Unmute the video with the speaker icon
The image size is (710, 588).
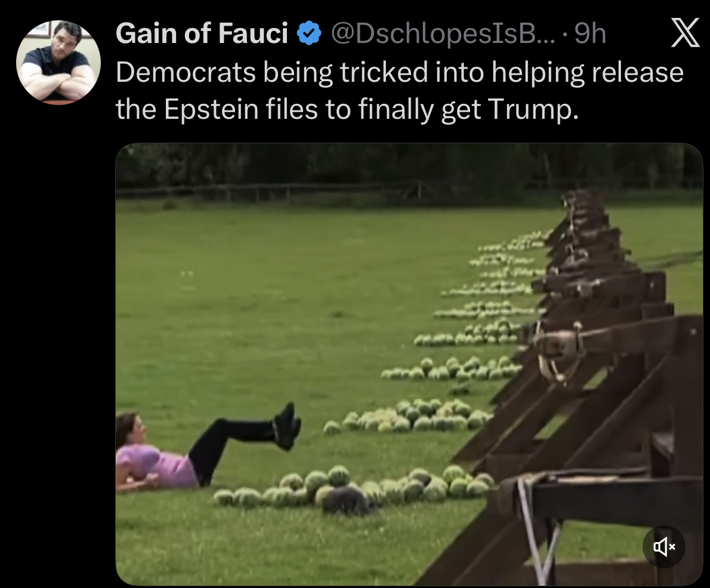tap(664, 547)
